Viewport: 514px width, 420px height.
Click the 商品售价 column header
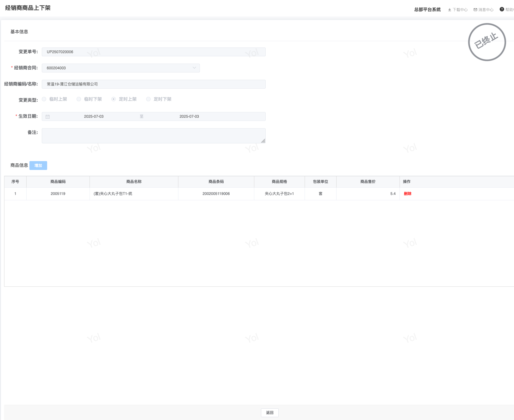[x=368, y=182]
